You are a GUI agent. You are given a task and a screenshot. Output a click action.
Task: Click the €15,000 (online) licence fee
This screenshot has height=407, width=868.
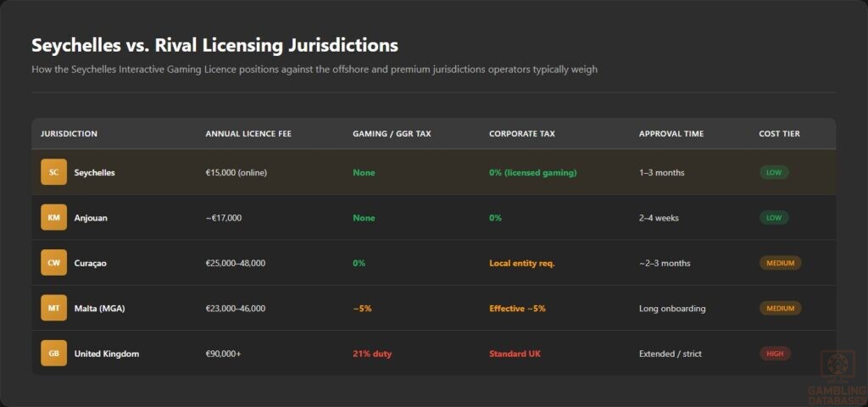(236, 172)
